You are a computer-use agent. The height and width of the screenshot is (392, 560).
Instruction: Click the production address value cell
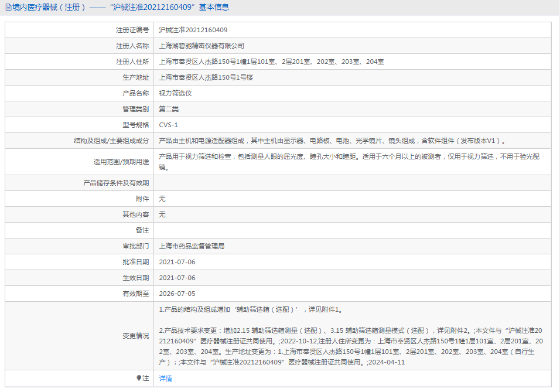[x=206, y=77]
